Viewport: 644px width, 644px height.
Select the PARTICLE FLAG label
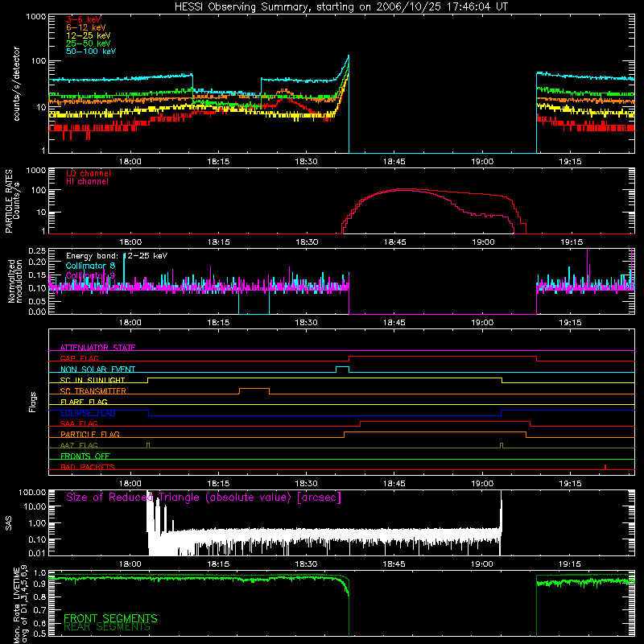tap(90, 434)
